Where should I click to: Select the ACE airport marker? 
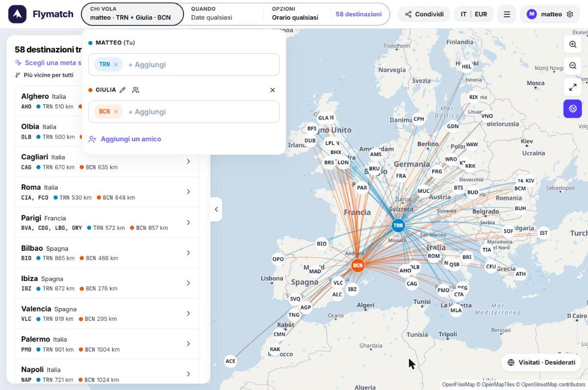[x=230, y=361]
